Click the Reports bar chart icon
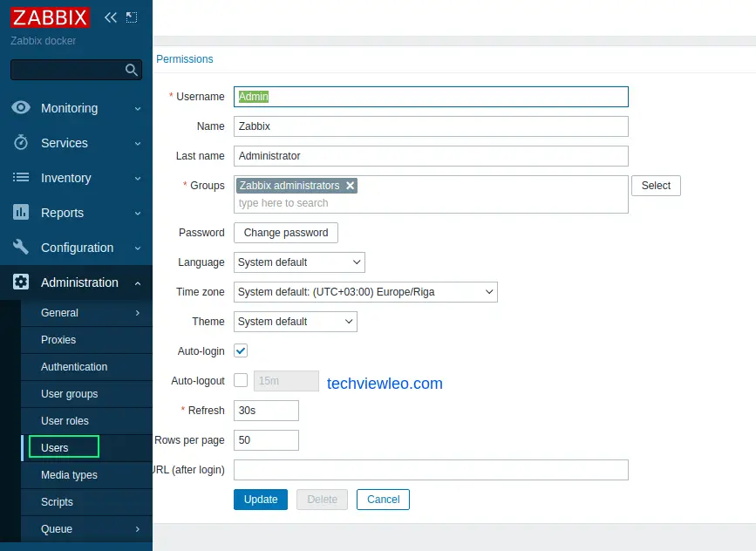The image size is (756, 551). coord(21,212)
